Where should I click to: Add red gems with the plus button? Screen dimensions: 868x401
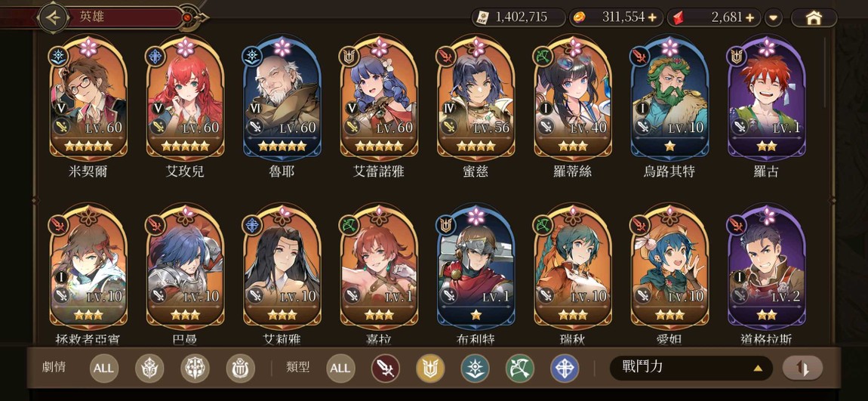(750, 17)
